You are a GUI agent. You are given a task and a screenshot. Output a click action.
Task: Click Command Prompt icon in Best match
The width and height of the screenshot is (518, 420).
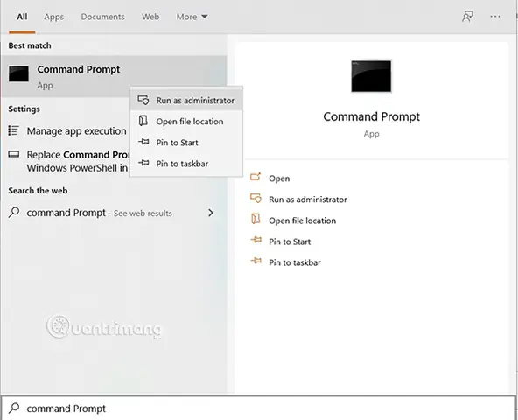coord(18,73)
